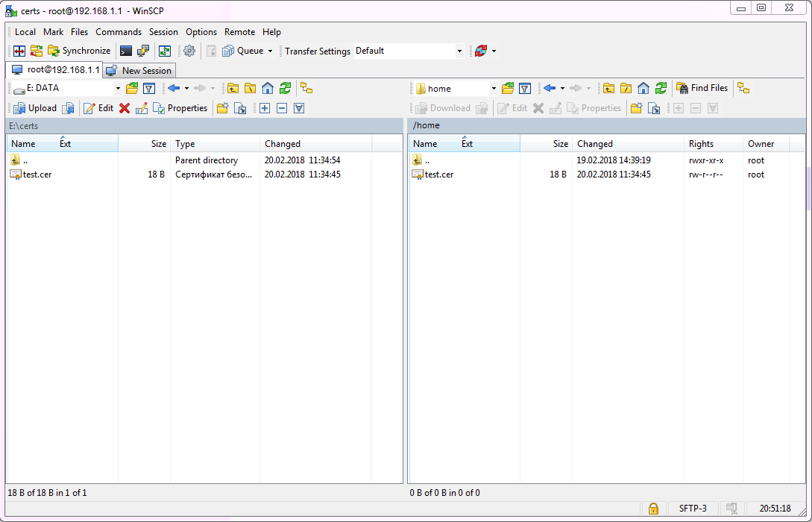Screen dimensions: 812x522
Task: Sort remote panel by Rights column
Action: (713, 144)
